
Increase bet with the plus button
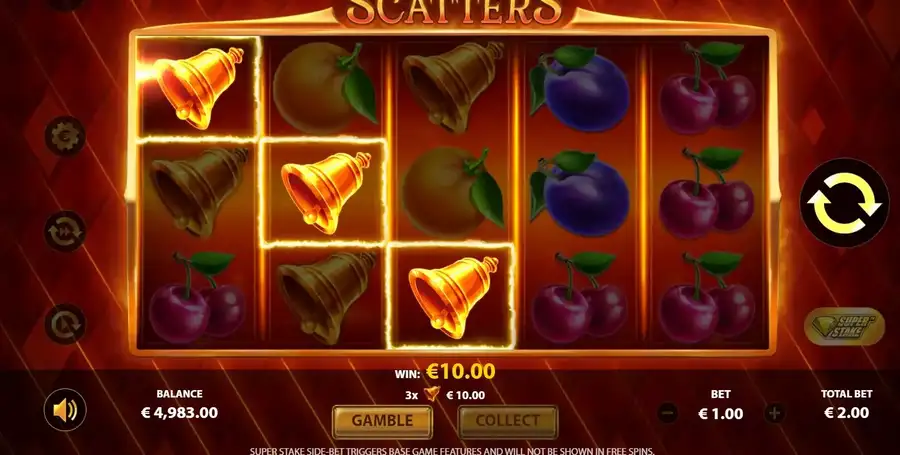click(774, 413)
